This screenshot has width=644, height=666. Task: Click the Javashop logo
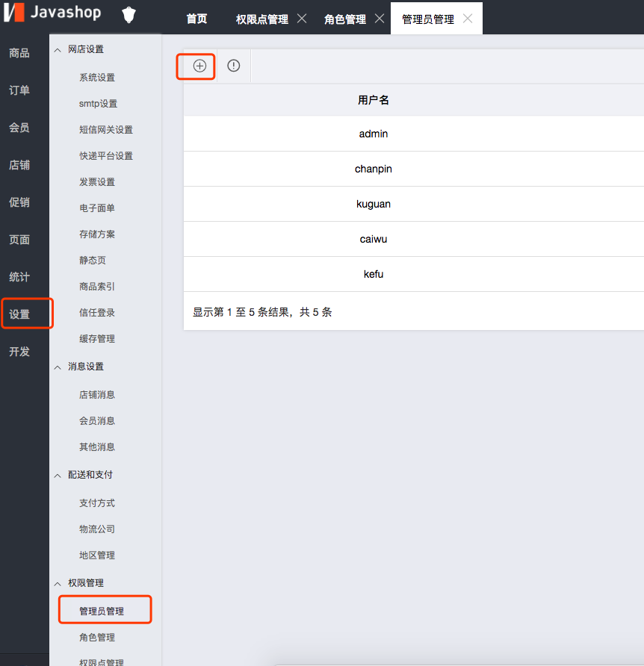pyautogui.click(x=53, y=12)
